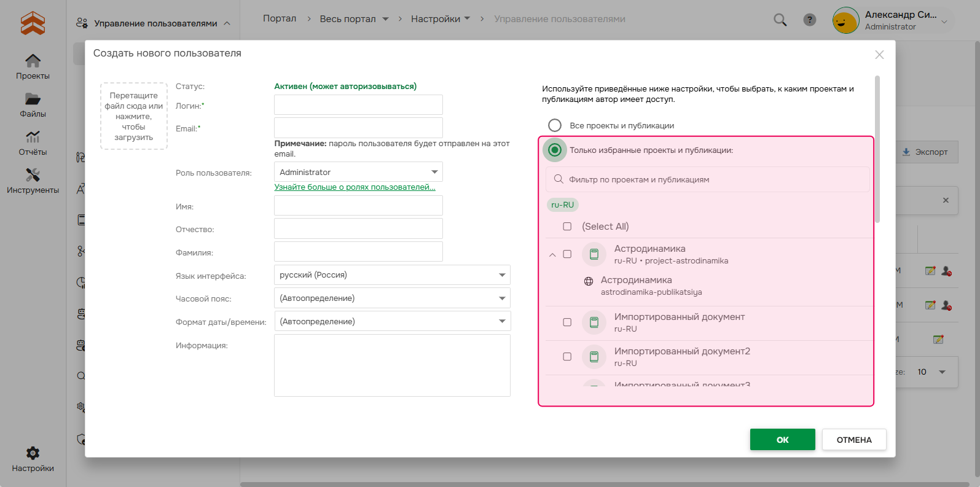
Task: Expand the Весь портал breadcrumb dropdown
Action: (386, 19)
